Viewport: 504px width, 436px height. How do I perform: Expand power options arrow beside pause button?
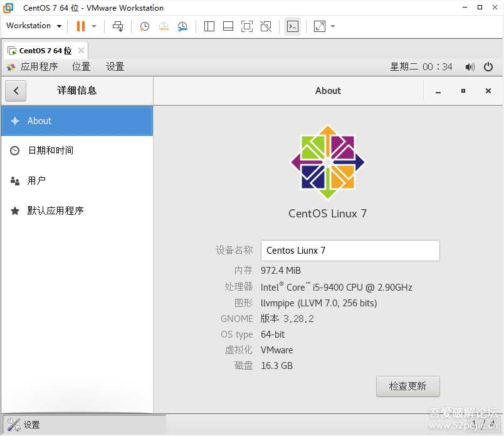(x=94, y=26)
